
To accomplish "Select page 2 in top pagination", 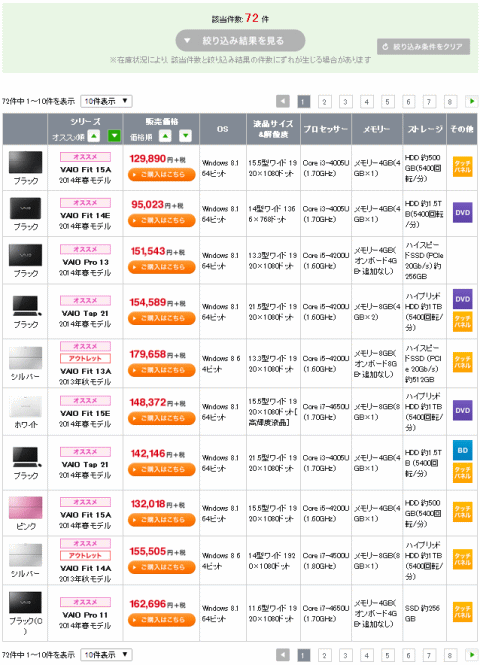I will click(324, 102).
